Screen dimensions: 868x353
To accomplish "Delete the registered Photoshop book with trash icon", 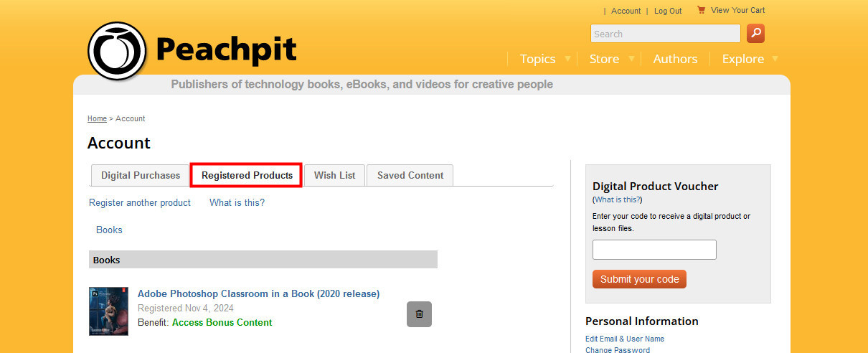I will click(419, 314).
